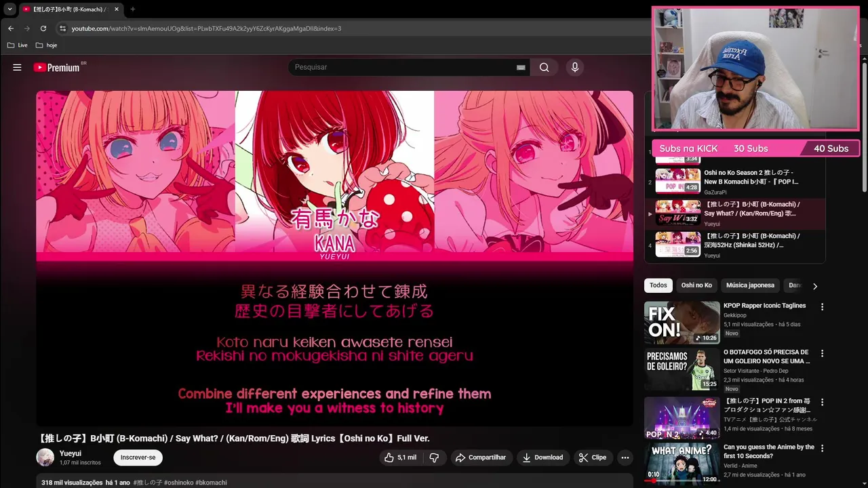The height and width of the screenshot is (488, 868).
Task: Open a new browser tab
Action: [x=132, y=9]
